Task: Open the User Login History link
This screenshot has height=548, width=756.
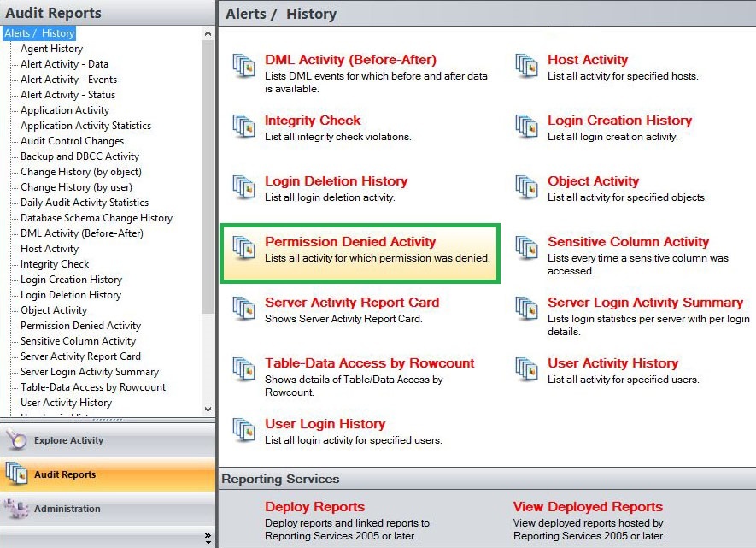Action: 325,424
